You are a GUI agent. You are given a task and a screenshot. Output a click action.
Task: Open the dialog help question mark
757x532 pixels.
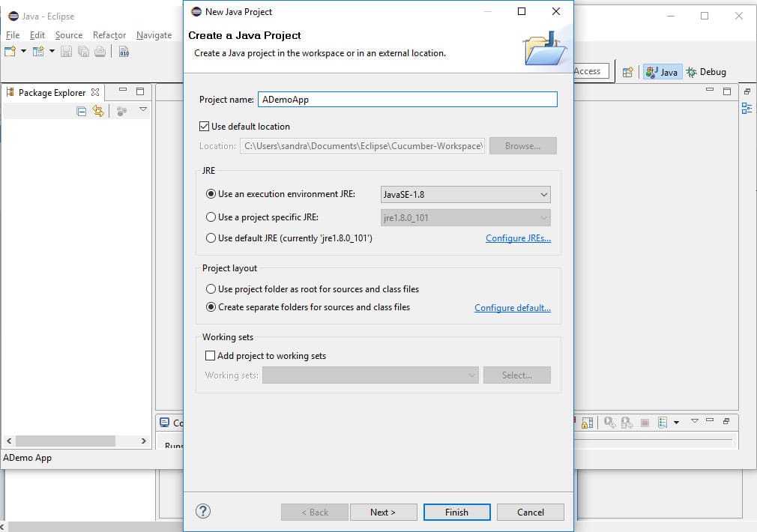203,511
